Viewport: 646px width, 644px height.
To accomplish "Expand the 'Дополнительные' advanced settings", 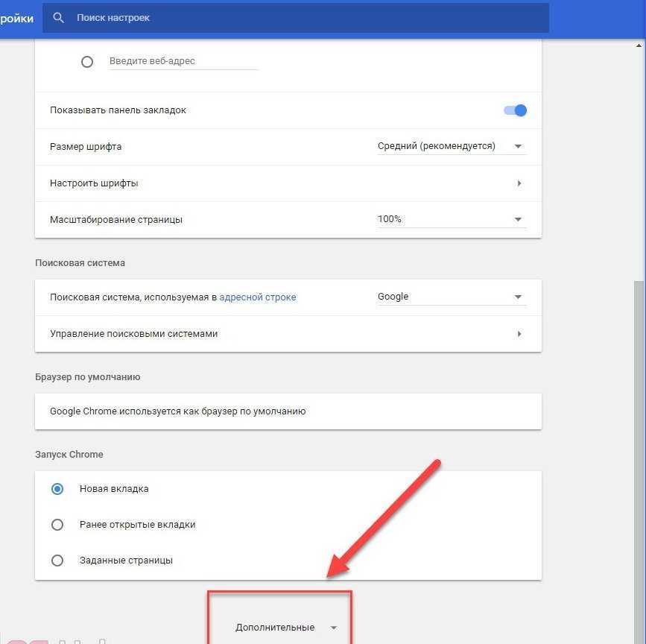I will coord(275,628).
